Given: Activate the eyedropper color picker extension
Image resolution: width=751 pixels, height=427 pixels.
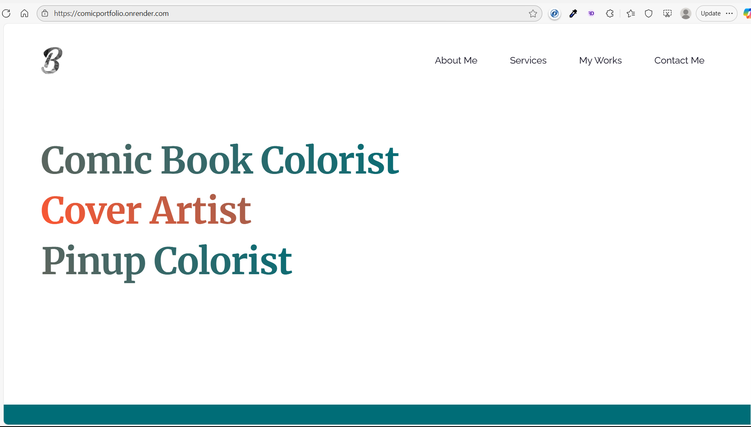Looking at the screenshot, I should [573, 13].
